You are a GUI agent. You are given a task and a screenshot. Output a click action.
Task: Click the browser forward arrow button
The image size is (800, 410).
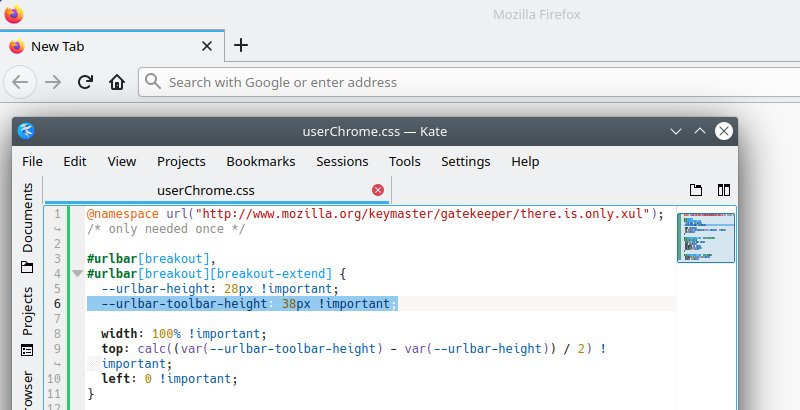[54, 82]
